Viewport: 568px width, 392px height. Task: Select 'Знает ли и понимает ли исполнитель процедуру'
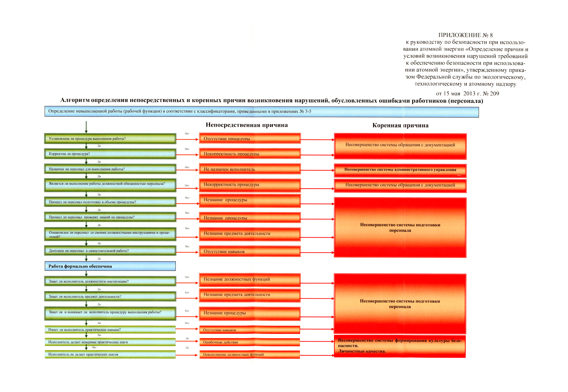click(x=110, y=314)
